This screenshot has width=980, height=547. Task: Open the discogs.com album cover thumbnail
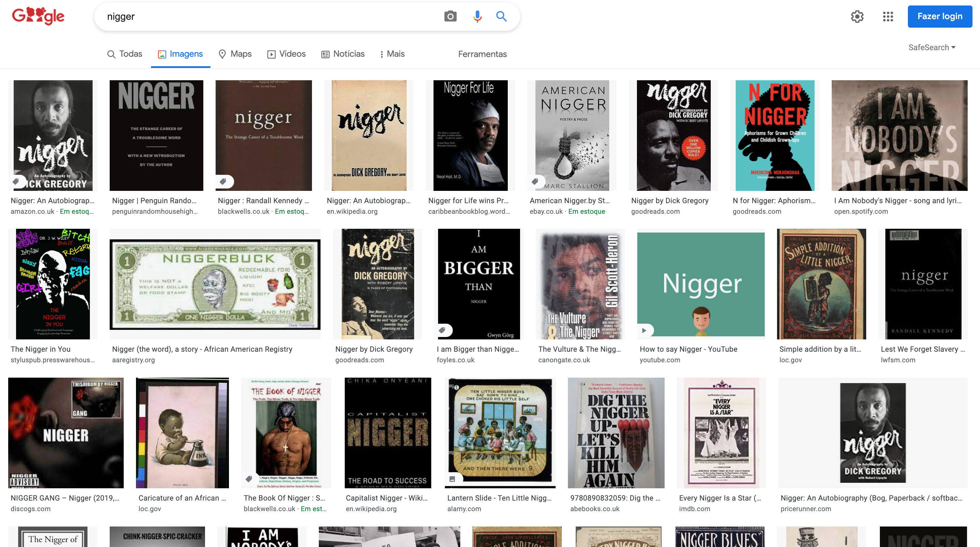[66, 433]
